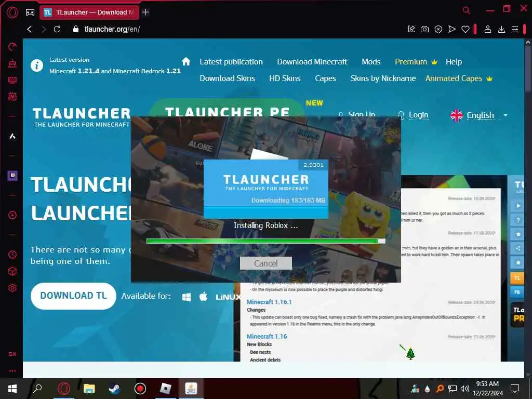Image resolution: width=532 pixels, height=399 pixels.
Task: Select the Apple macOS platform icon
Action: click(x=203, y=297)
